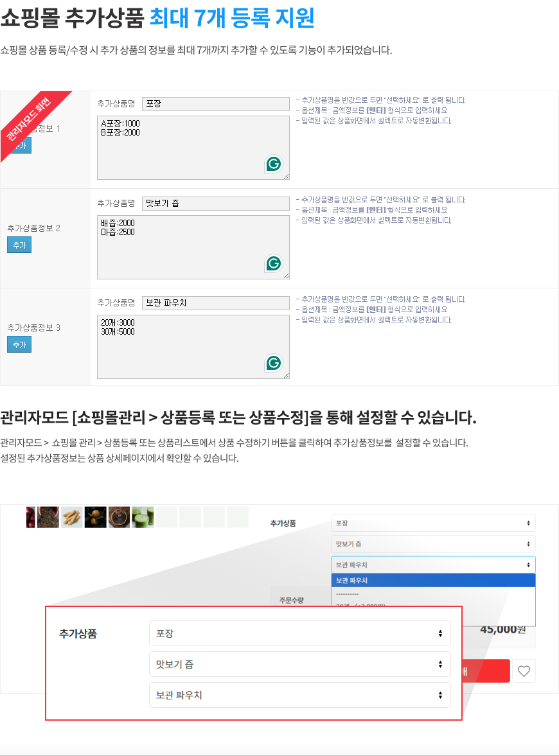Click the heart wishlist icon
Screen dimensions: 559x756
[x=524, y=671]
